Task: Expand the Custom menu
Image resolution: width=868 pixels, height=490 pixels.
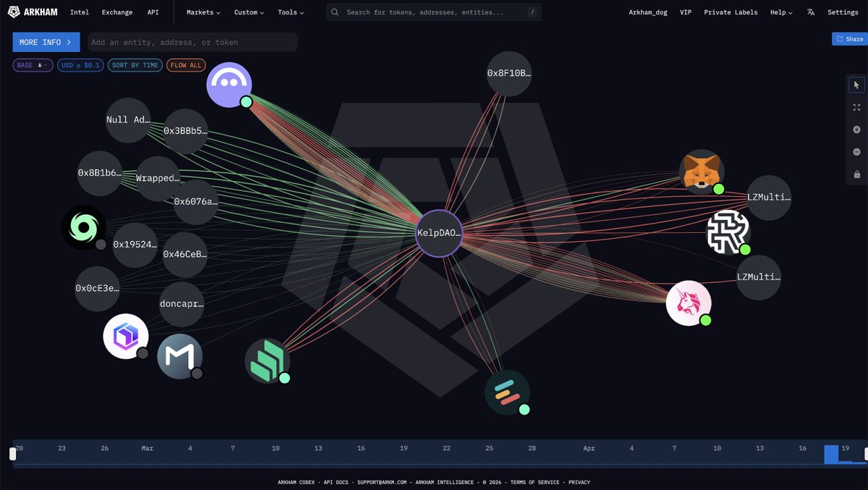Action: click(x=249, y=12)
